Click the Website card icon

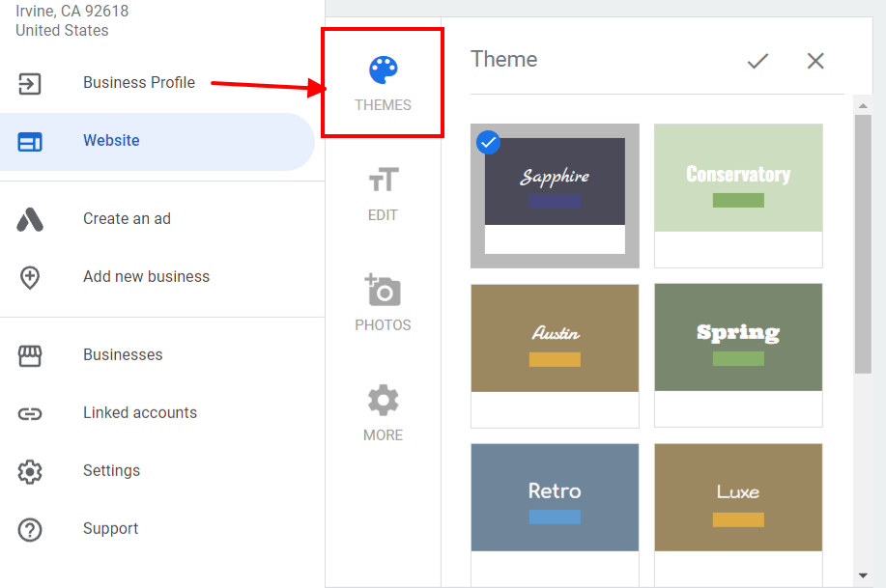point(30,140)
